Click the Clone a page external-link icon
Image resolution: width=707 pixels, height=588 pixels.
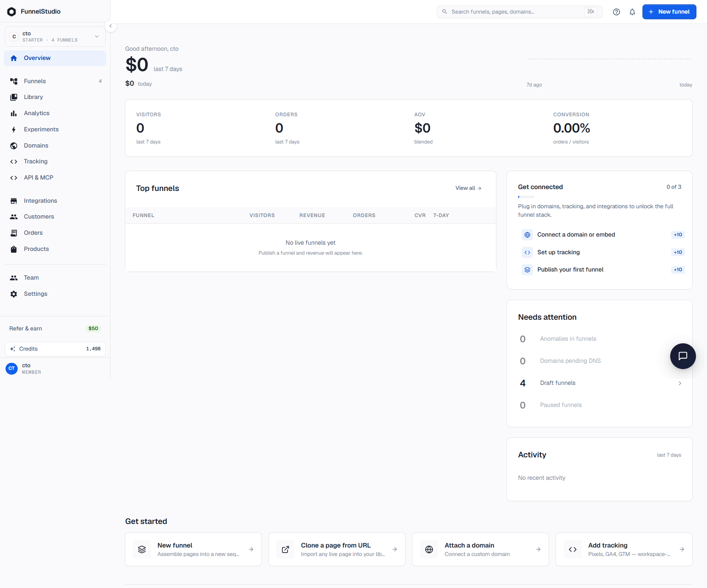pyautogui.click(x=285, y=549)
